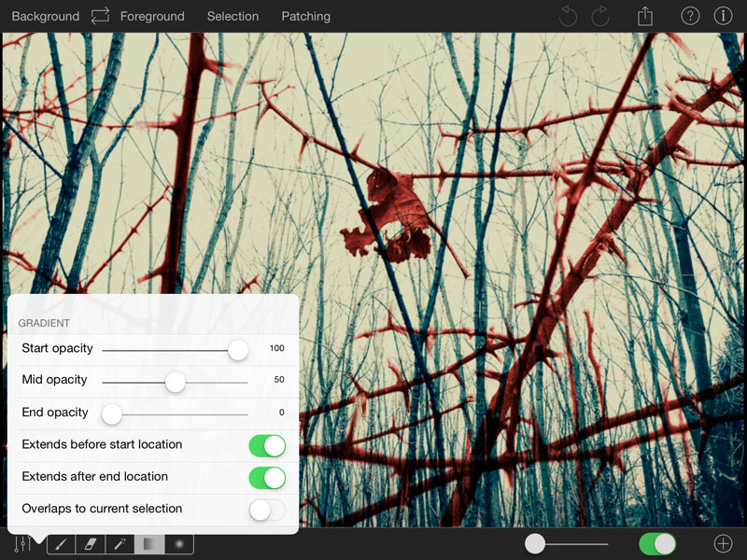
Task: Enable Overlaps to current selection
Action: [267, 510]
